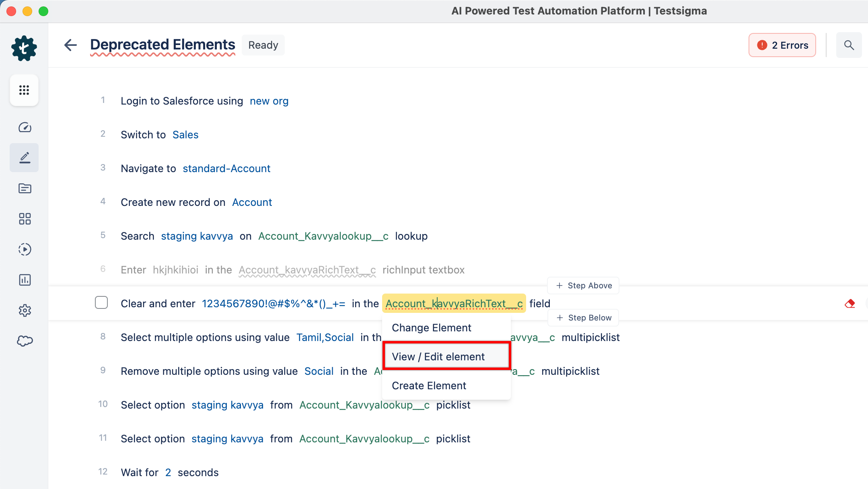Click Account in Create new record step
Screen dimensions: 868x489
click(252, 202)
